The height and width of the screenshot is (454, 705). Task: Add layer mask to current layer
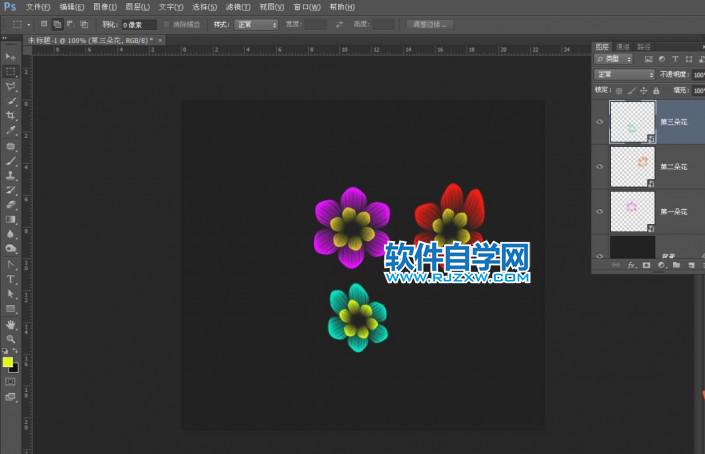647,265
